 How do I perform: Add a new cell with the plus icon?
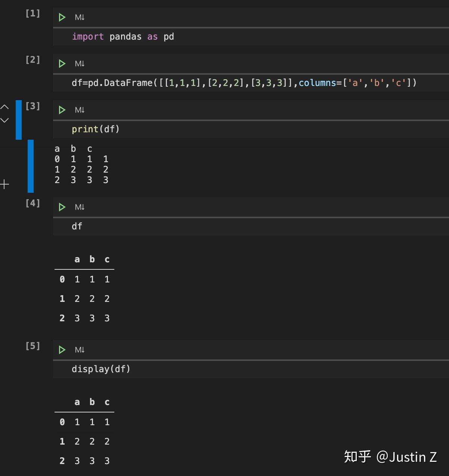[5, 183]
